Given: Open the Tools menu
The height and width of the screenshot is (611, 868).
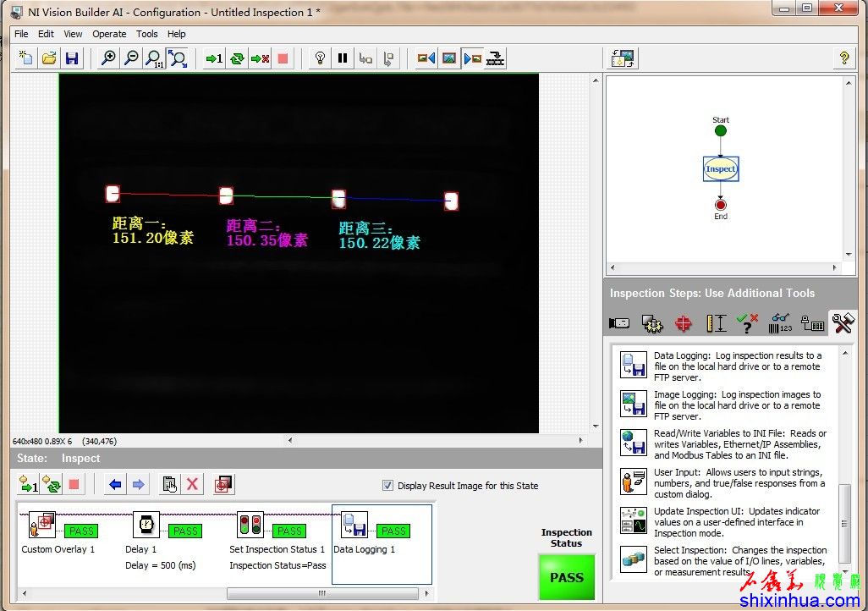Looking at the screenshot, I should click(147, 34).
